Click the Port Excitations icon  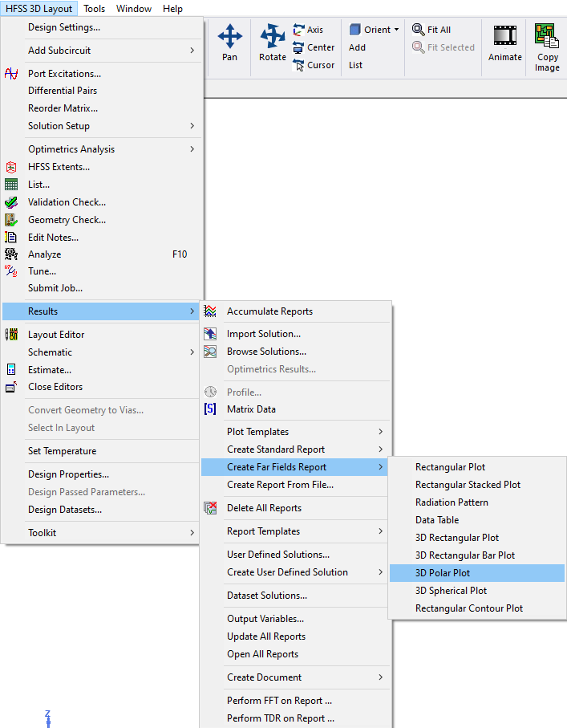[x=11, y=73]
